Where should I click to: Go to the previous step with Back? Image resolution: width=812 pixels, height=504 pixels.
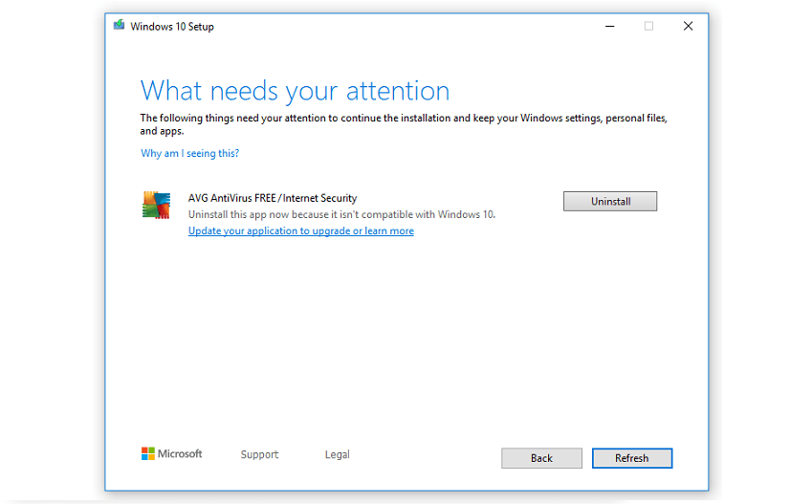(541, 458)
